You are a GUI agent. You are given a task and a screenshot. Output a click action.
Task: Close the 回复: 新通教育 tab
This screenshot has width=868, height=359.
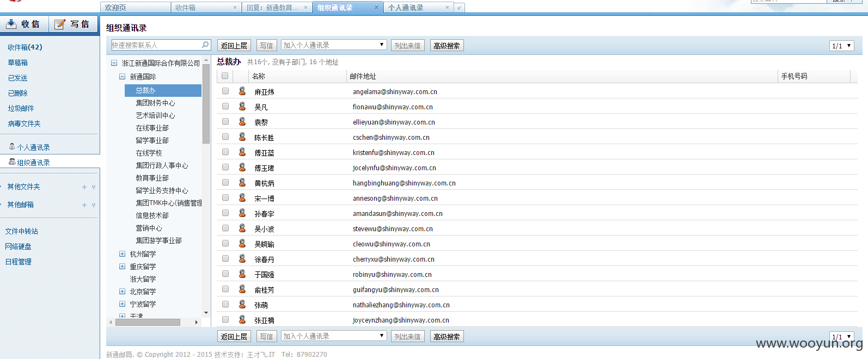coord(306,8)
